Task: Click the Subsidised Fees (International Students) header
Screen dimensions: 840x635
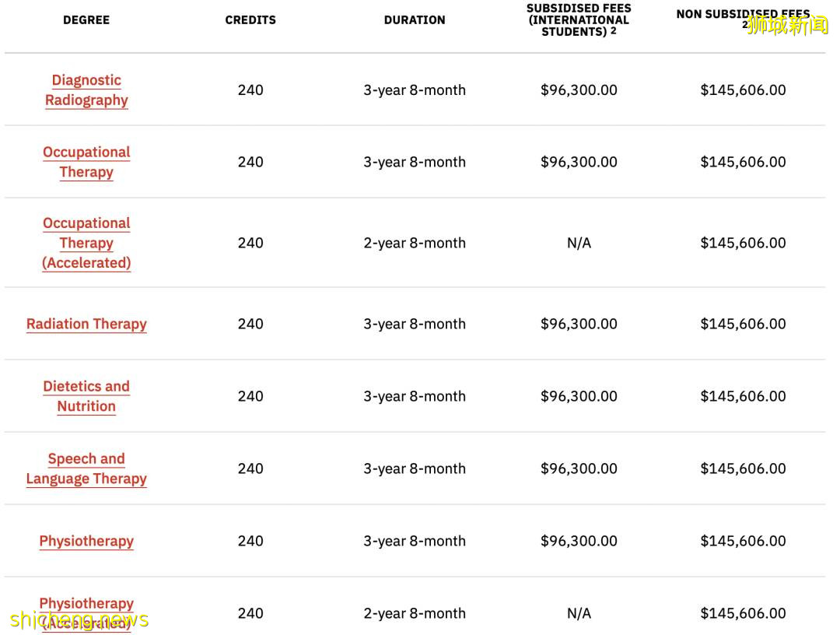Action: (x=579, y=20)
